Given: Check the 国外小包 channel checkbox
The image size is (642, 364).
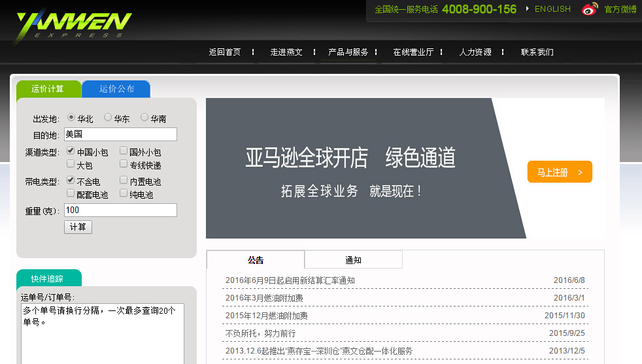Looking at the screenshot, I should click(x=124, y=151).
